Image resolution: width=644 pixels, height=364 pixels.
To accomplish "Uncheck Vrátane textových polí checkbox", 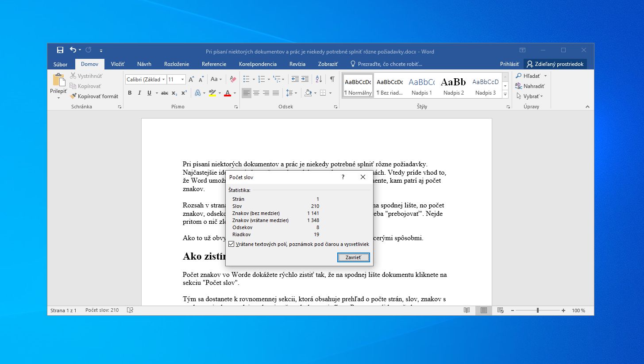I will pyautogui.click(x=231, y=244).
